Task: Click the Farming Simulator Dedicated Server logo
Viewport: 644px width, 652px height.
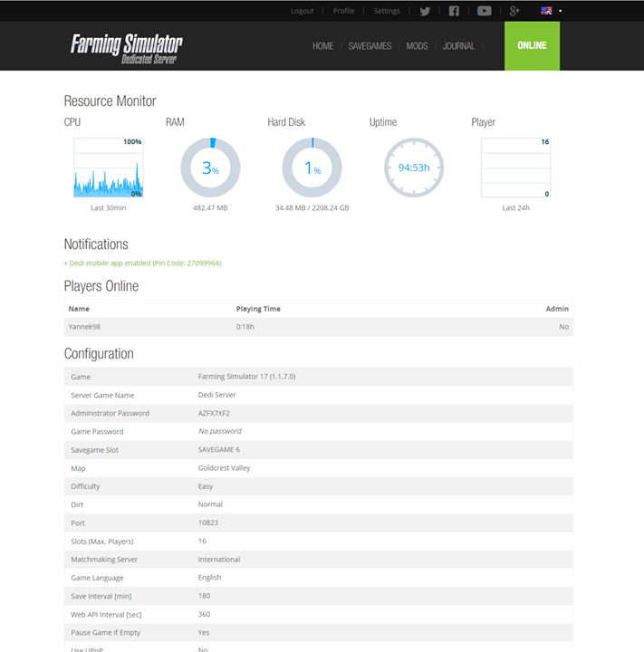Action: click(x=127, y=47)
